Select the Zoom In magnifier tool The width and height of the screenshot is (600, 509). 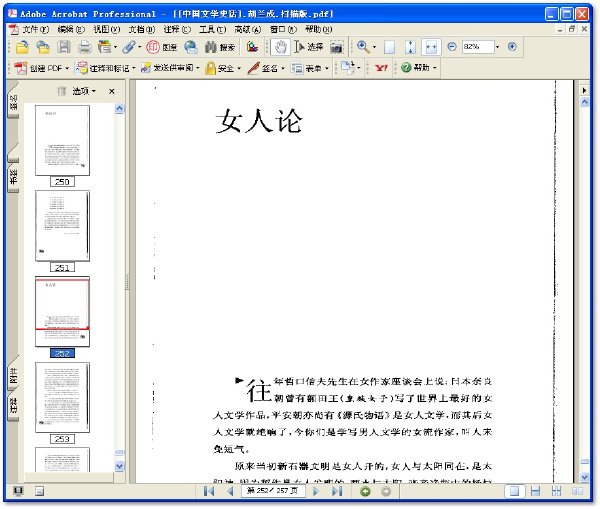[x=363, y=47]
